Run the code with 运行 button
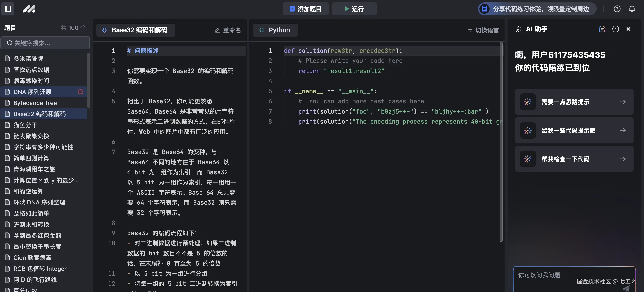The width and height of the screenshot is (644, 292). (x=354, y=9)
